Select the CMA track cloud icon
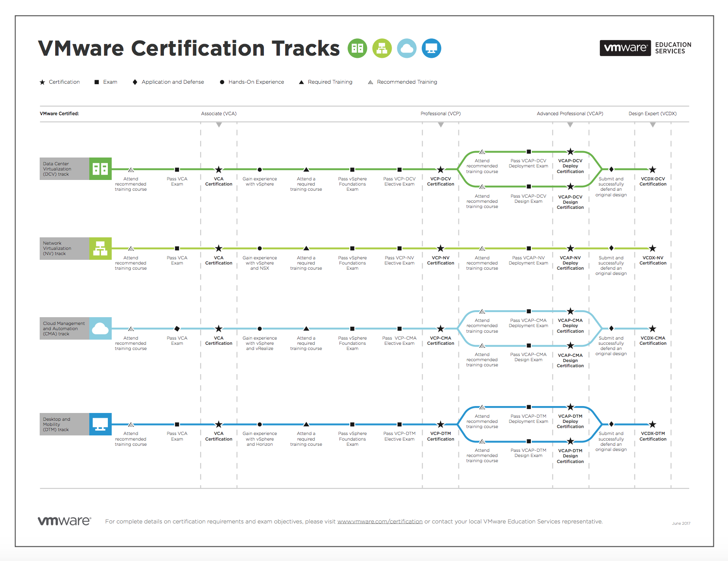The image size is (728, 561). click(x=100, y=328)
